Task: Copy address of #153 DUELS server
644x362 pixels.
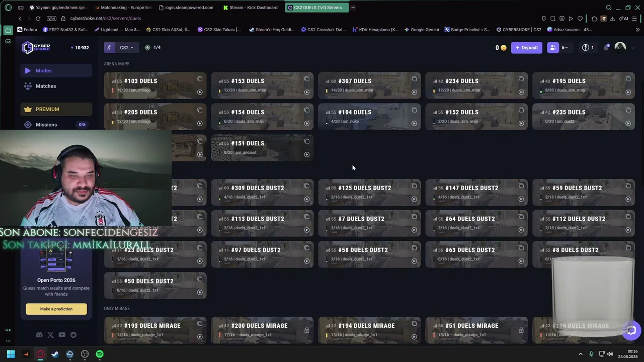Action: (x=307, y=79)
